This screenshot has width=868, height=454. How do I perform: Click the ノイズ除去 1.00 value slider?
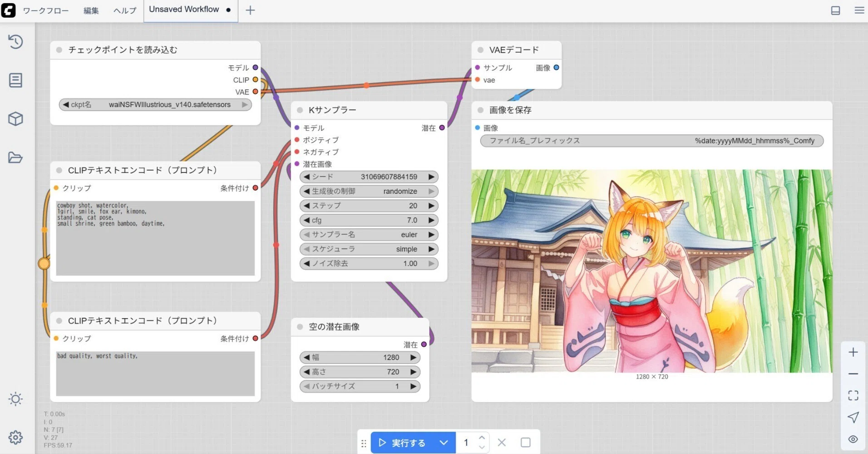point(369,263)
